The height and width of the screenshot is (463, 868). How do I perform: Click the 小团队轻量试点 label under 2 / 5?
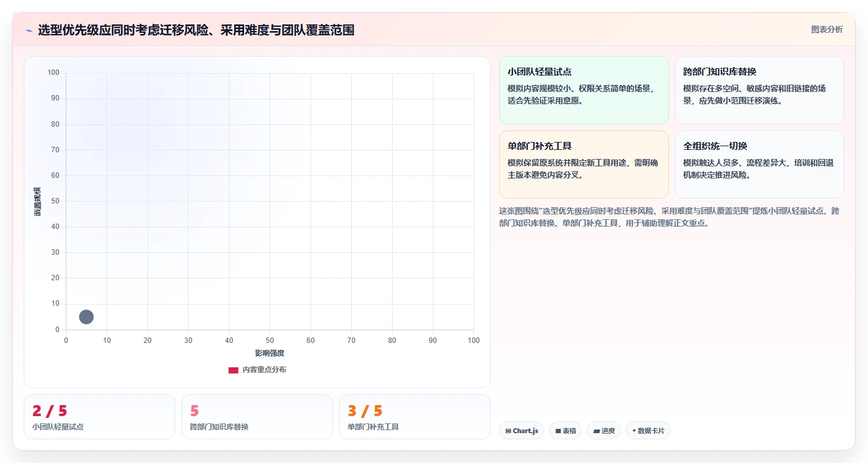[58, 427]
